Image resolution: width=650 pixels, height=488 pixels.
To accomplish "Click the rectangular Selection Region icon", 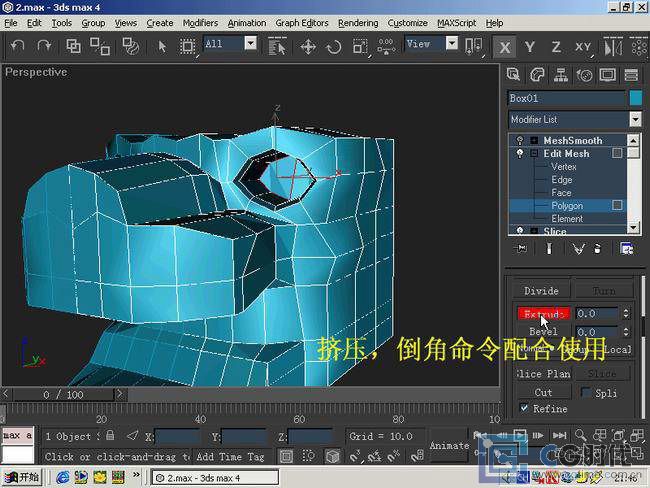I will pyautogui.click(x=187, y=46).
